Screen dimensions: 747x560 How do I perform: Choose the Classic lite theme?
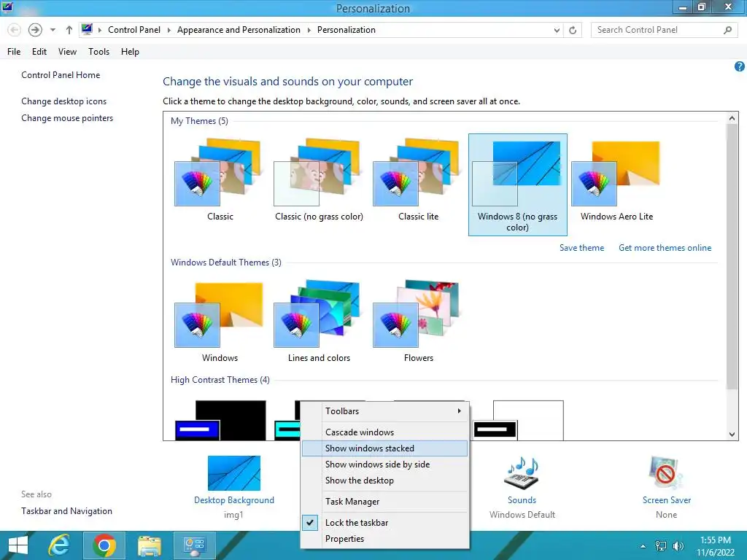pyautogui.click(x=418, y=172)
